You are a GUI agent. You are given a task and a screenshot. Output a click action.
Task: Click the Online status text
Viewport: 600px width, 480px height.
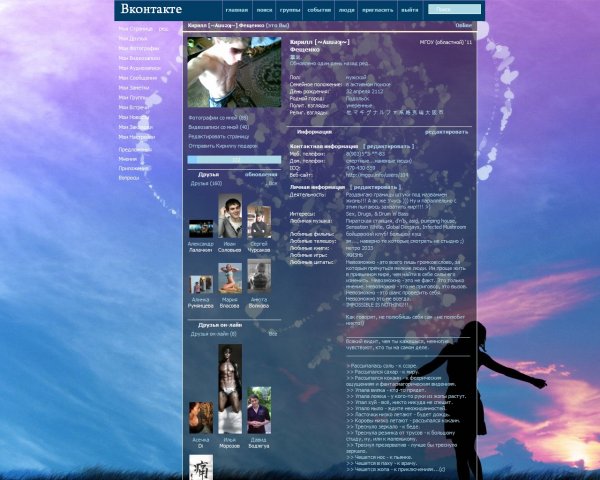(x=463, y=26)
